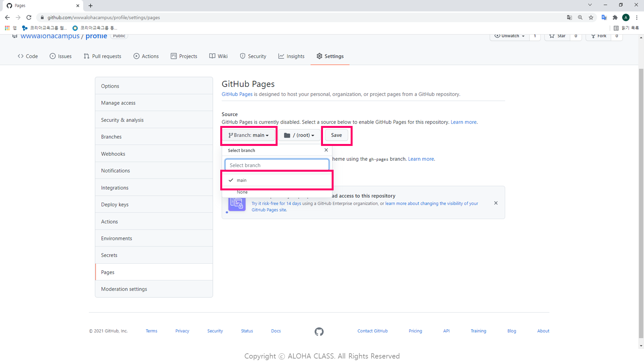The width and height of the screenshot is (644, 364).
Task: Open the wwwalohacampus owner link
Action: point(50,36)
